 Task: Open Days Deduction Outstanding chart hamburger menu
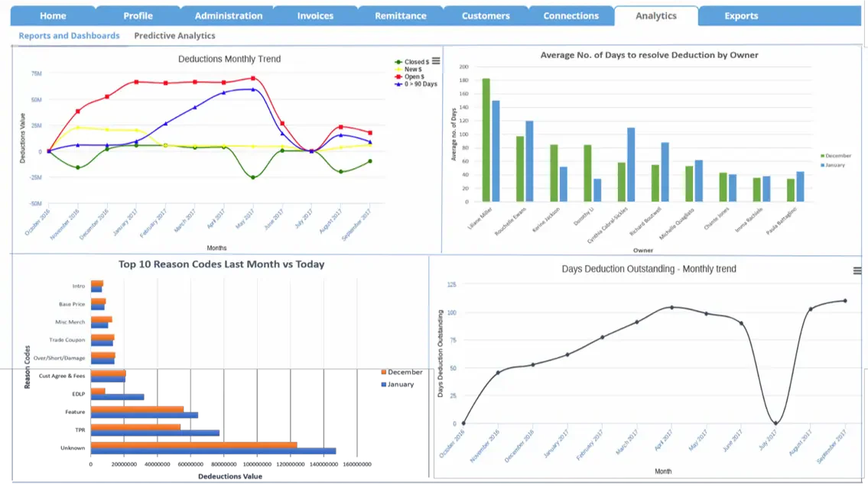857,271
